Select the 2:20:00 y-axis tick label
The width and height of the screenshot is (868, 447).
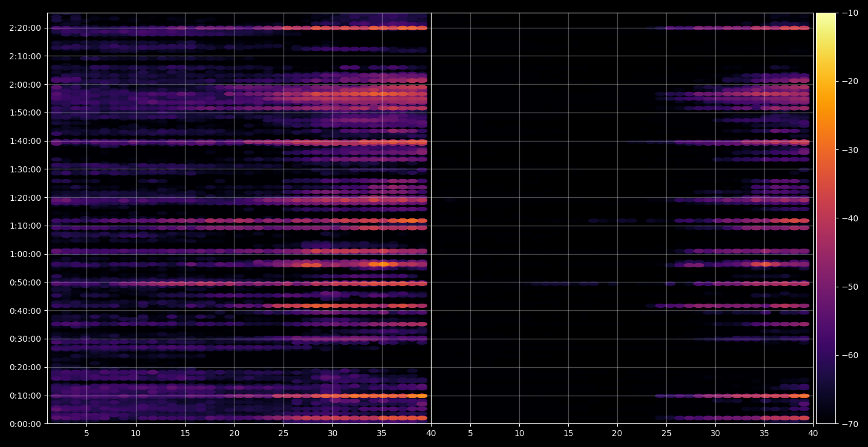(x=25, y=28)
